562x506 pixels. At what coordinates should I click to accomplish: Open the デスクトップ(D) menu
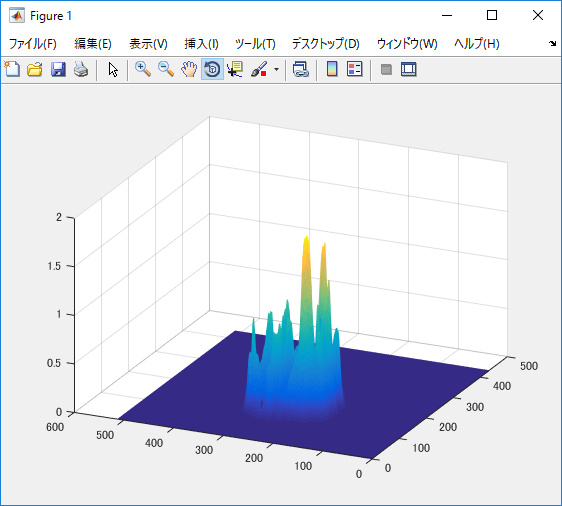(x=325, y=44)
